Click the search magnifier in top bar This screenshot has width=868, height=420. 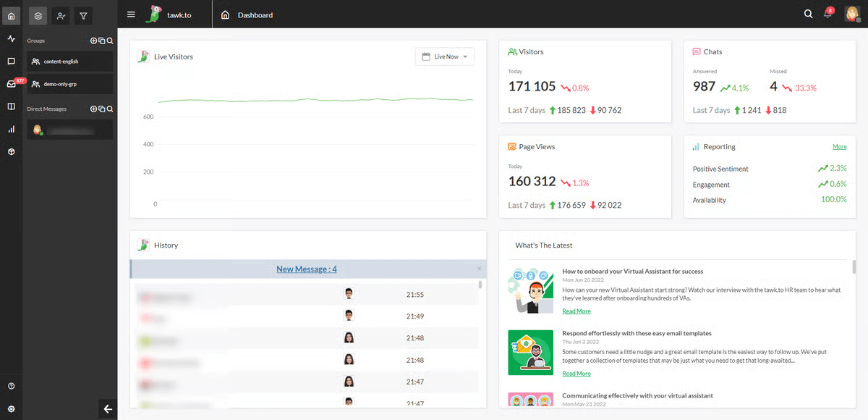(808, 14)
